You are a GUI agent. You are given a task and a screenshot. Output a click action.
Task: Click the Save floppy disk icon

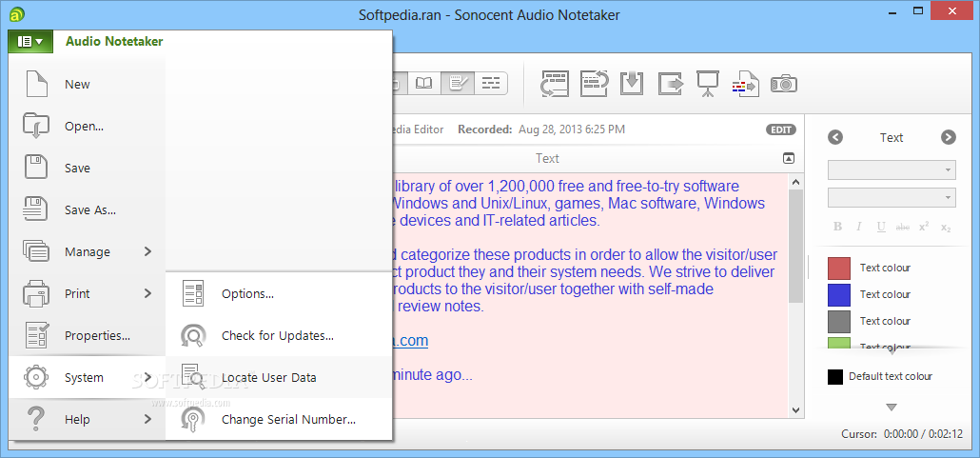(36, 168)
